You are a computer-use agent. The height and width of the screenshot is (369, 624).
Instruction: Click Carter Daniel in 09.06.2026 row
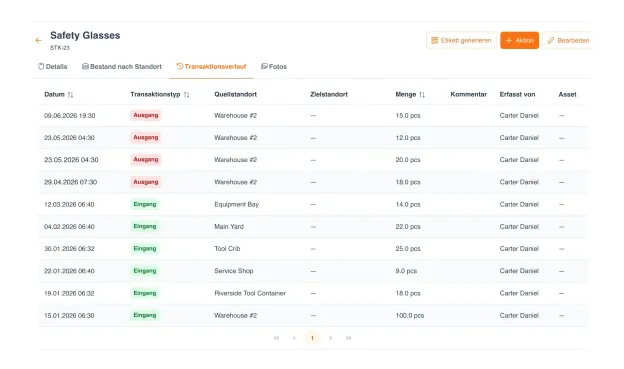point(519,115)
